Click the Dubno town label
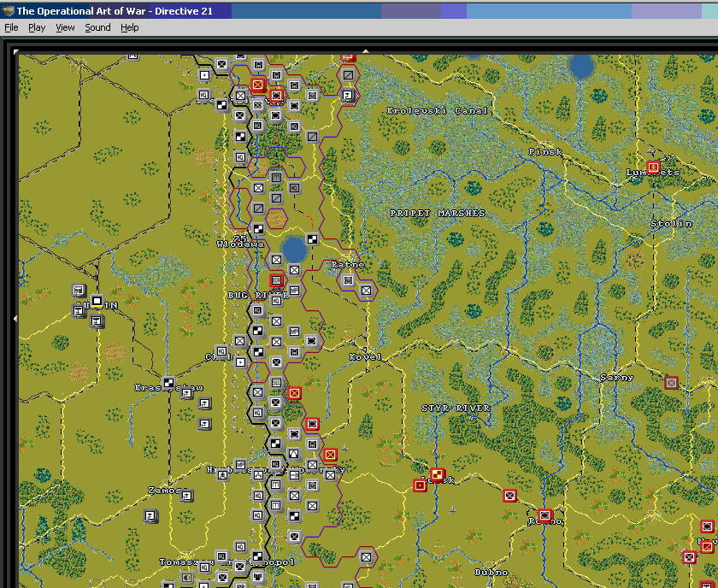Viewport: 718px width, 588px height. pyautogui.click(x=491, y=572)
